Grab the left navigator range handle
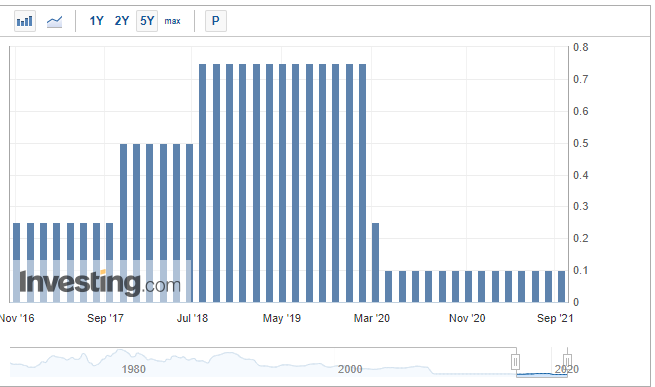Image resolution: width=655 pixels, height=387 pixels. [515, 362]
